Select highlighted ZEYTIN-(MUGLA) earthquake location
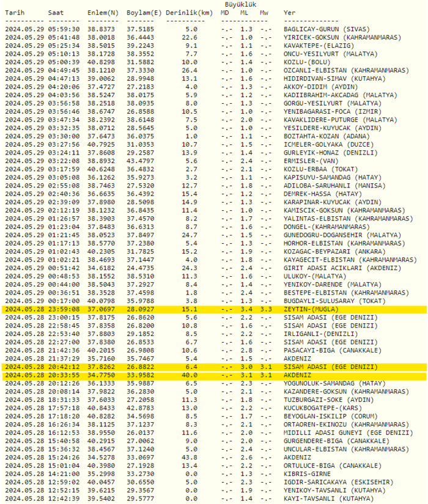The width and height of the screenshot is (428, 504). tap(311, 309)
